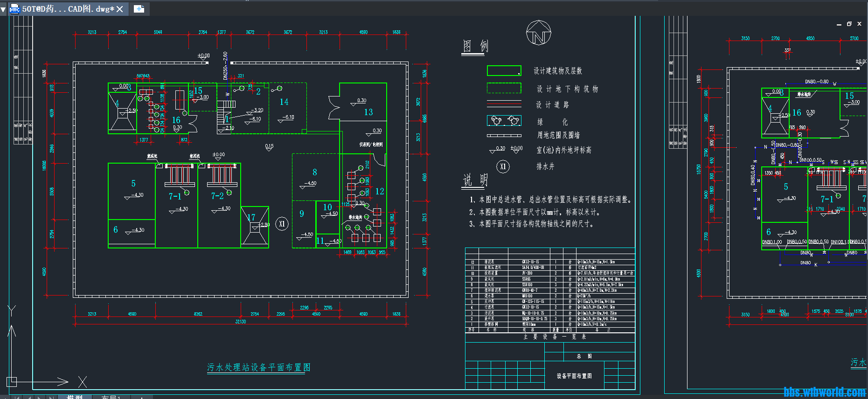Click the bbs.wibworld.com watermark link
The width and height of the screenshot is (868, 399).
point(825,392)
